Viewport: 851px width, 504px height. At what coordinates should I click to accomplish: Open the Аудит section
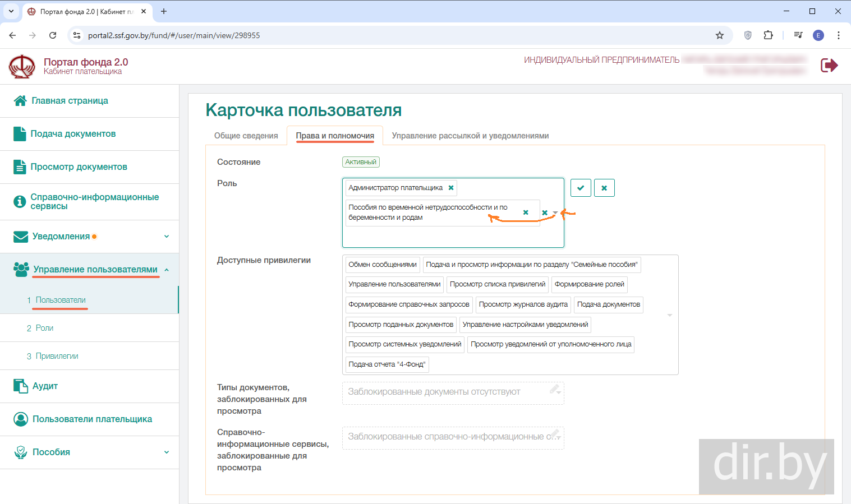pos(45,386)
